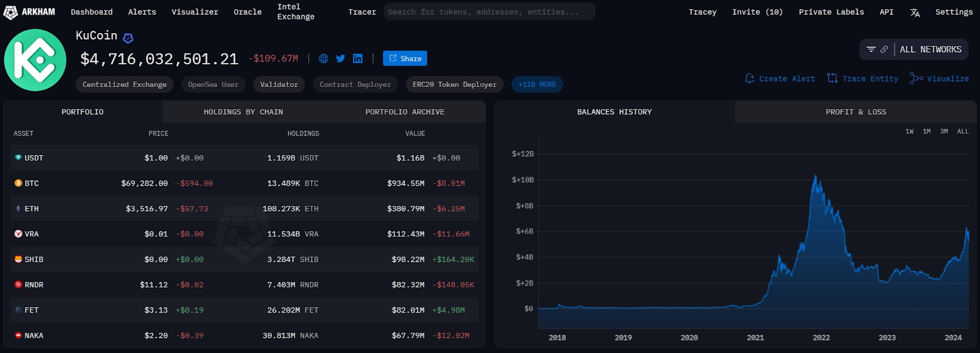Viewport: 980px width, 353px height.
Task: Open KuCoin Twitter profile icon
Action: [341, 59]
